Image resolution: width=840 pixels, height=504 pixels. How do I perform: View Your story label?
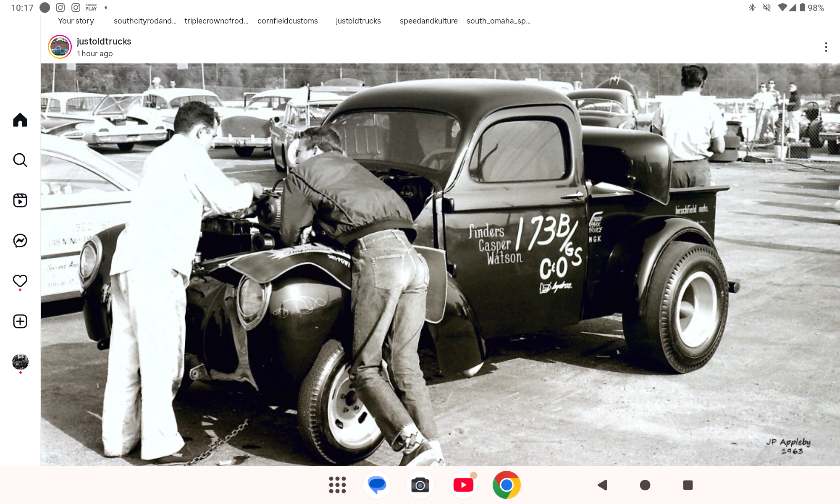[76, 21]
